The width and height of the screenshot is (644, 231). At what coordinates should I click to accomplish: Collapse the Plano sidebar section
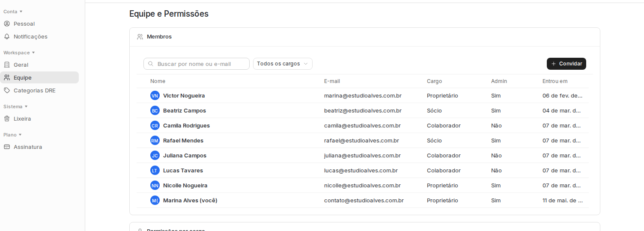tap(12, 135)
